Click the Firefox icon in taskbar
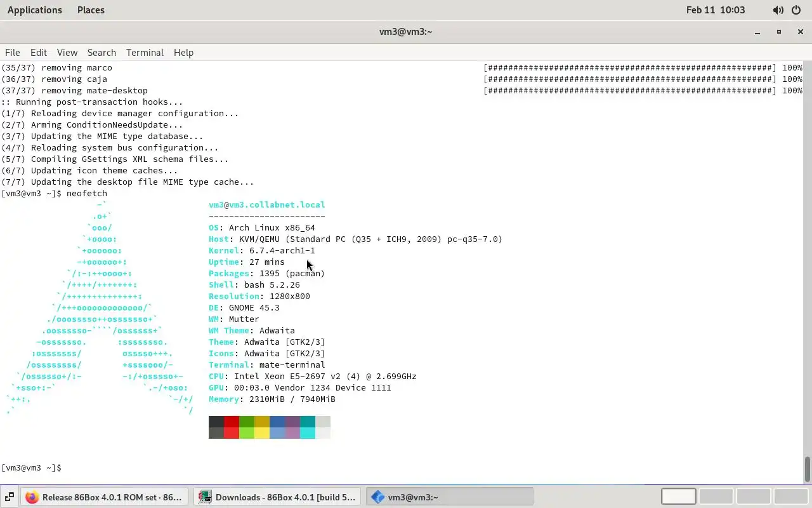This screenshot has height=508, width=812. [32, 497]
